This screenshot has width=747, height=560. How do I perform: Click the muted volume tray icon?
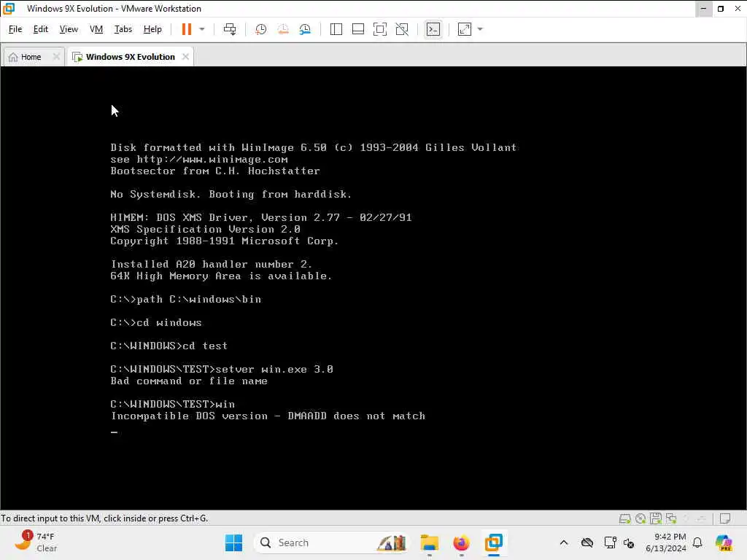click(629, 542)
